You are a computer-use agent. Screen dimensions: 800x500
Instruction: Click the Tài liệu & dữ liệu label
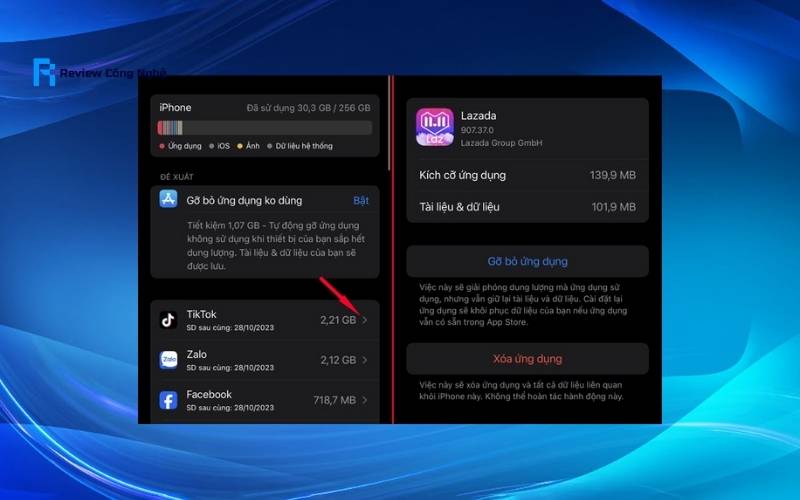[x=459, y=207]
